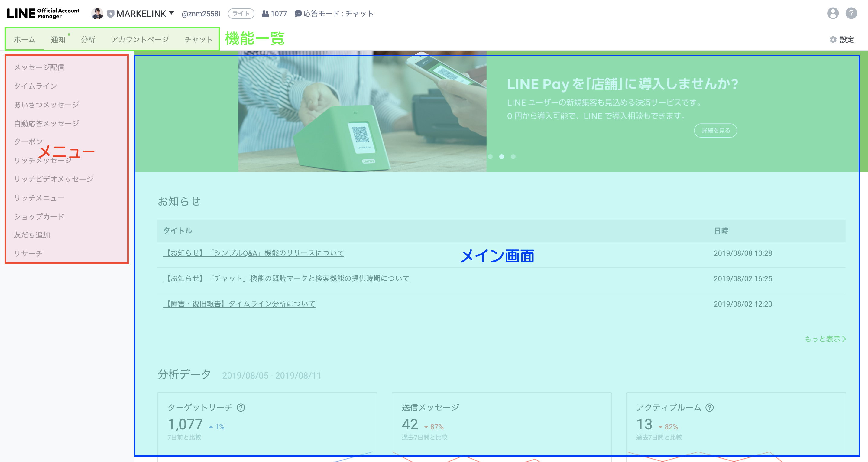This screenshot has width=868, height=462.
Task: Open 友だち追加 in the side menu
Action: pos(32,235)
